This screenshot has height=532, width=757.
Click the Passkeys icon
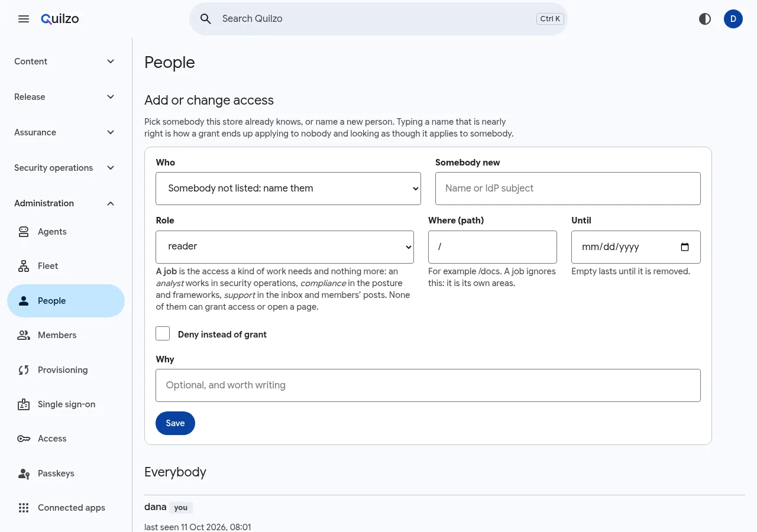pos(24,473)
